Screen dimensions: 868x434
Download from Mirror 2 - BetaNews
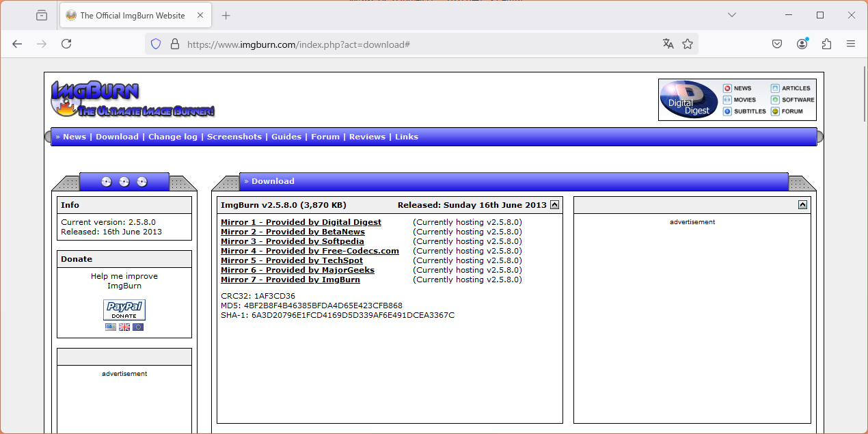293,232
